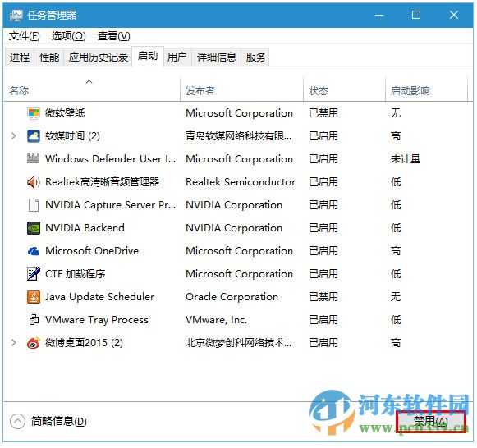477x448 pixels.
Task: Click the NVIDIA Backend green icon
Action: tap(34, 228)
